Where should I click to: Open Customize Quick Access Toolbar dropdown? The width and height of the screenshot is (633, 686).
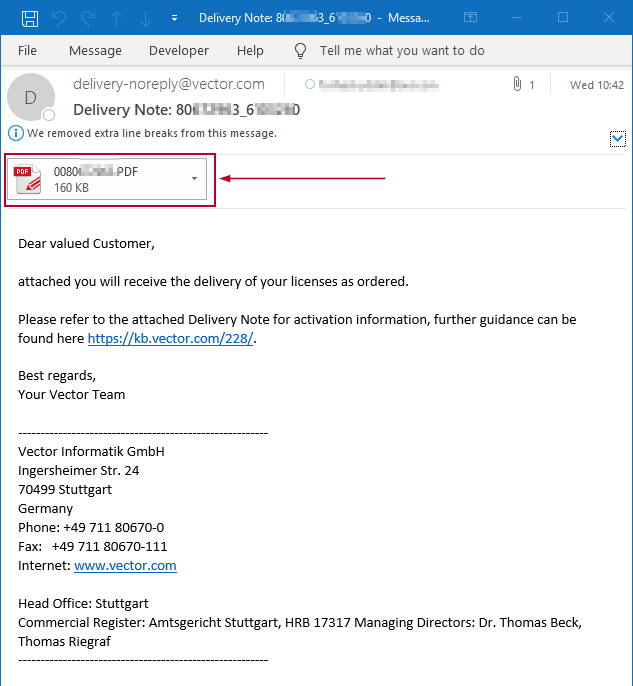point(175,18)
